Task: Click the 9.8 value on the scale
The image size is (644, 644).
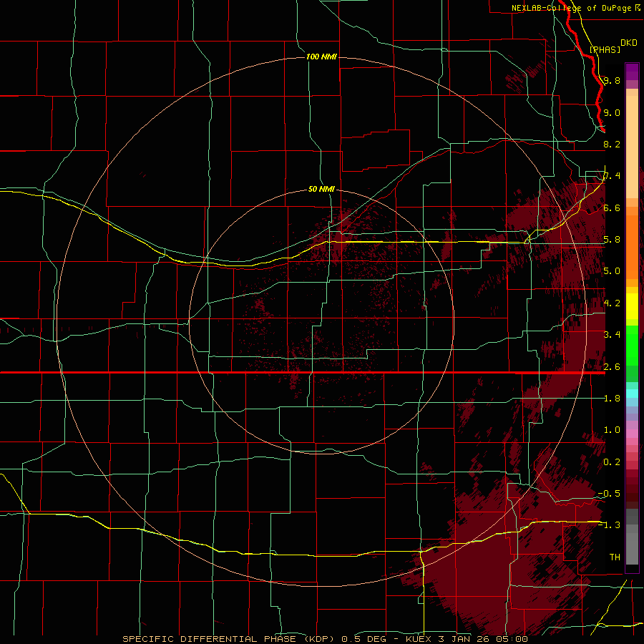Action: (612, 80)
